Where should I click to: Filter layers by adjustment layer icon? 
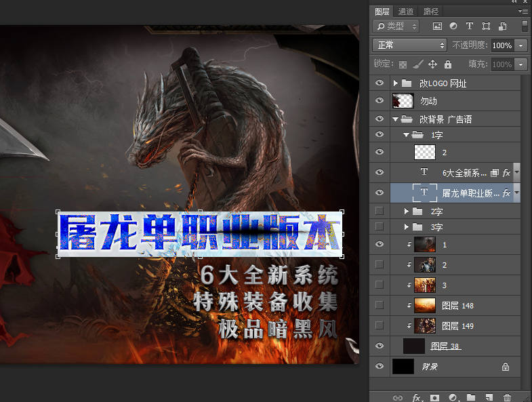453,26
